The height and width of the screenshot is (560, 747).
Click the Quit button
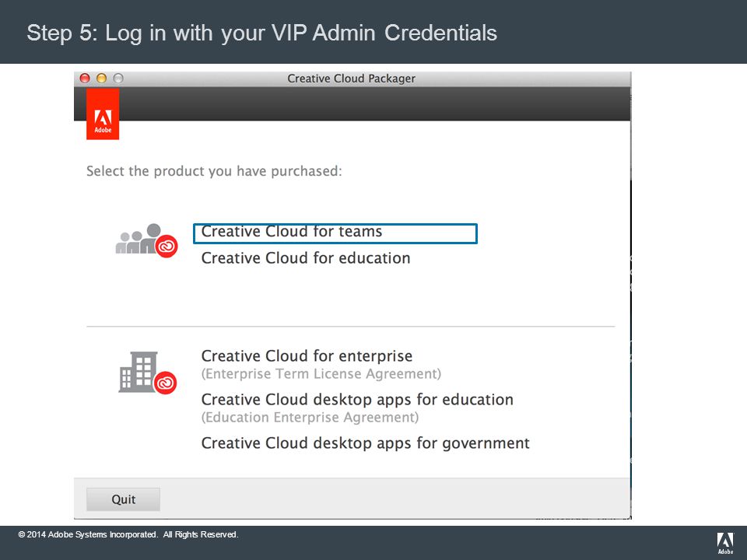[x=124, y=499]
